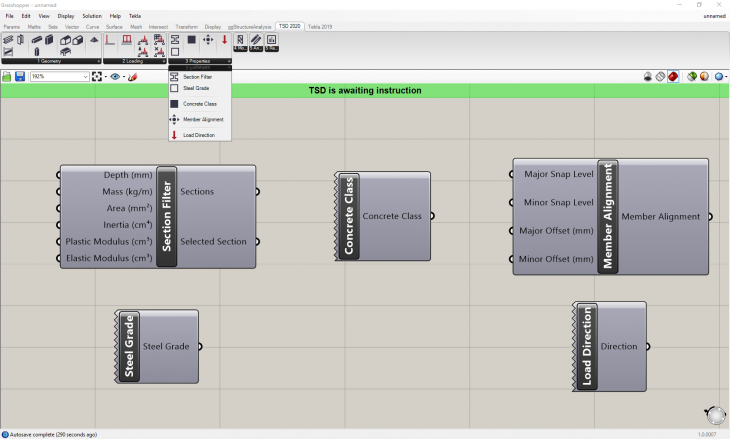The image size is (730, 439).
Task: Click the filled-square Concrete Class icon in the ribbon
Action: [191, 40]
